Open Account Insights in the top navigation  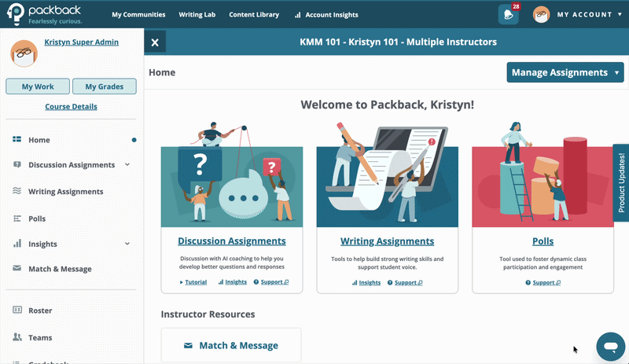[326, 15]
